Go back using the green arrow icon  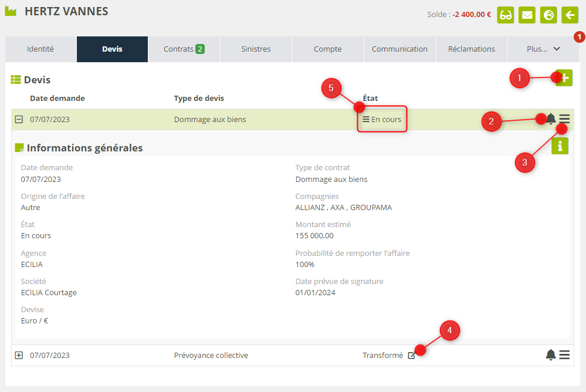click(570, 15)
